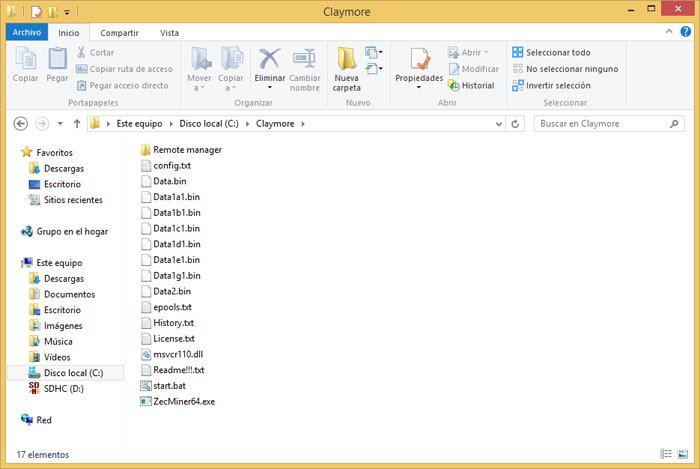Click the Pegar clipboard icon

[57, 58]
